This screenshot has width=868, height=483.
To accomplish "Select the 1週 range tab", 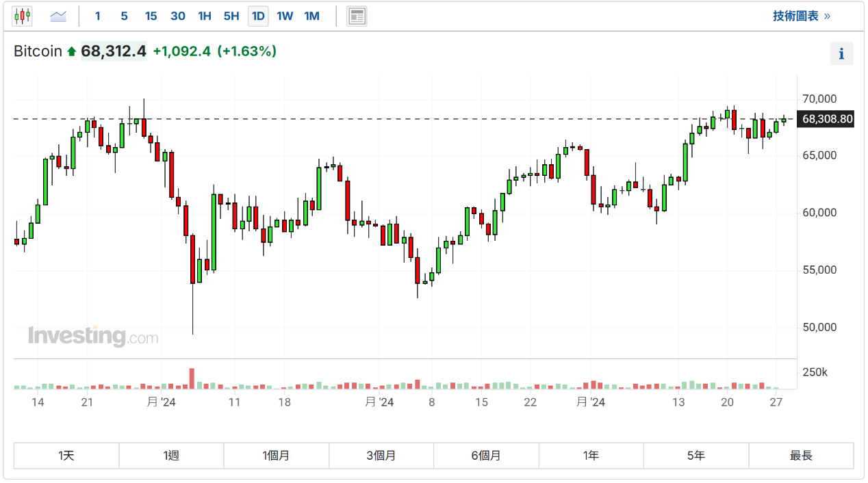I will click(x=171, y=456).
